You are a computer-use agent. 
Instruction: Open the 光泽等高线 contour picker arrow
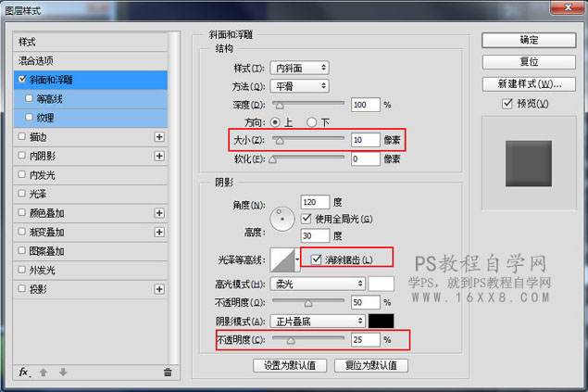point(297,259)
